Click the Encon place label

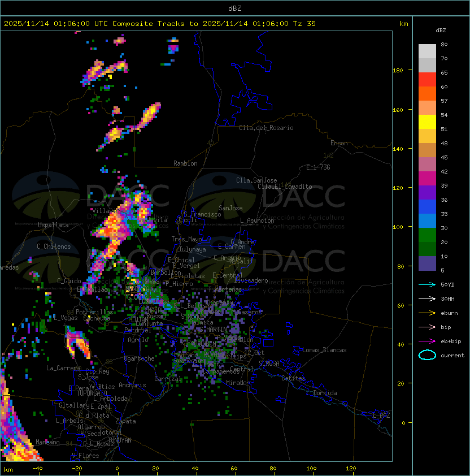[x=339, y=143]
